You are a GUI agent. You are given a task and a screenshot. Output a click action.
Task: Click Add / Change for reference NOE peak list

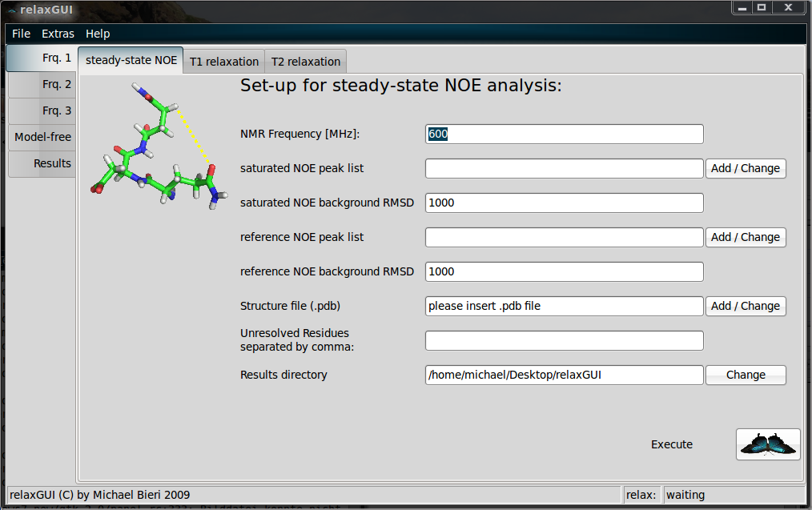tap(745, 237)
